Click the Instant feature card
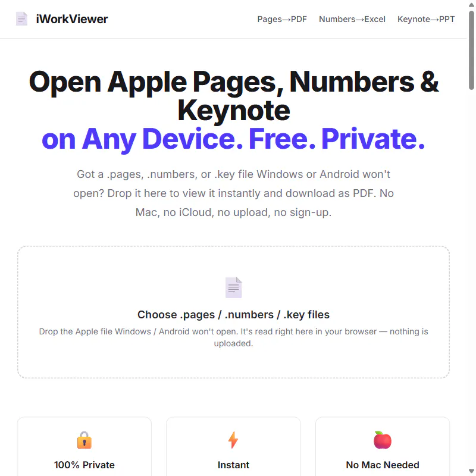 pos(233,447)
